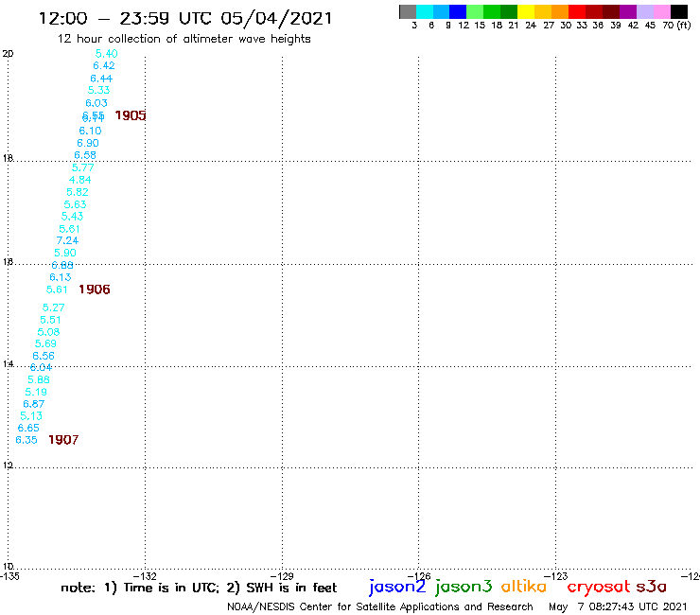Click the '45' color scale label

tap(650, 25)
